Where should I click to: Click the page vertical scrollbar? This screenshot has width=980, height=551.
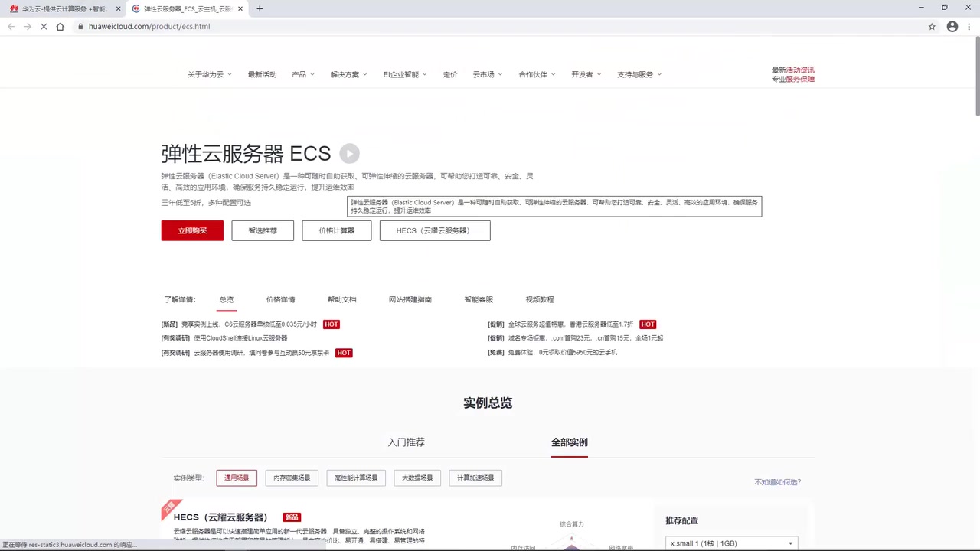(976, 77)
